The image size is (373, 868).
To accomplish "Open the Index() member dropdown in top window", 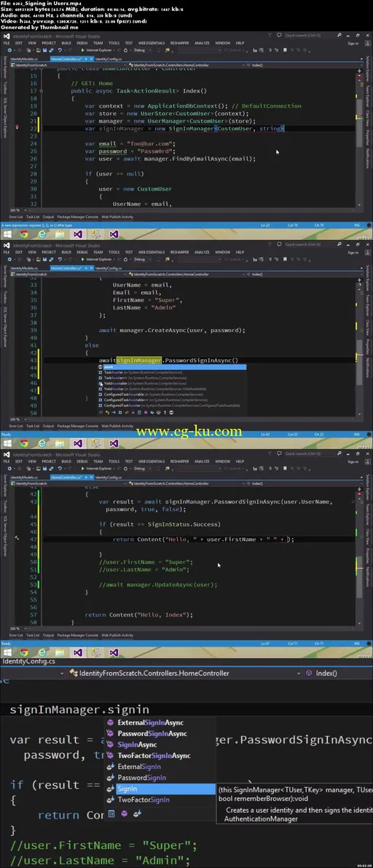I will point(303,65).
